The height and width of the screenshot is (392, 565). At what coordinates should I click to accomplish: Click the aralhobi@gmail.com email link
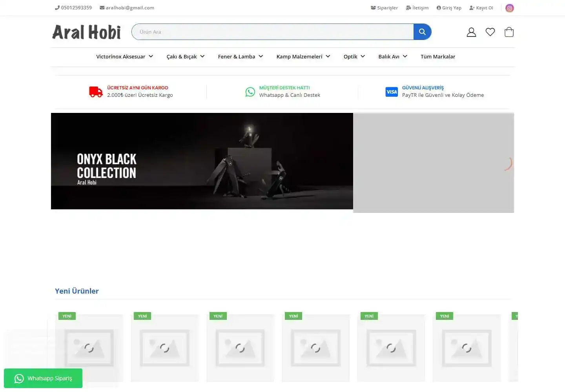(127, 7)
